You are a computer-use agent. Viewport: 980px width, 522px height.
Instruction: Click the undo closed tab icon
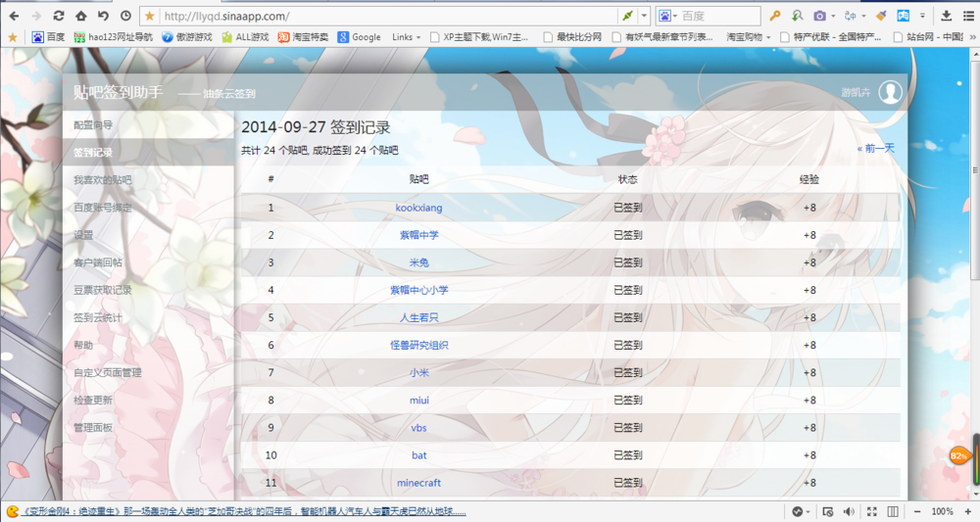point(104,16)
